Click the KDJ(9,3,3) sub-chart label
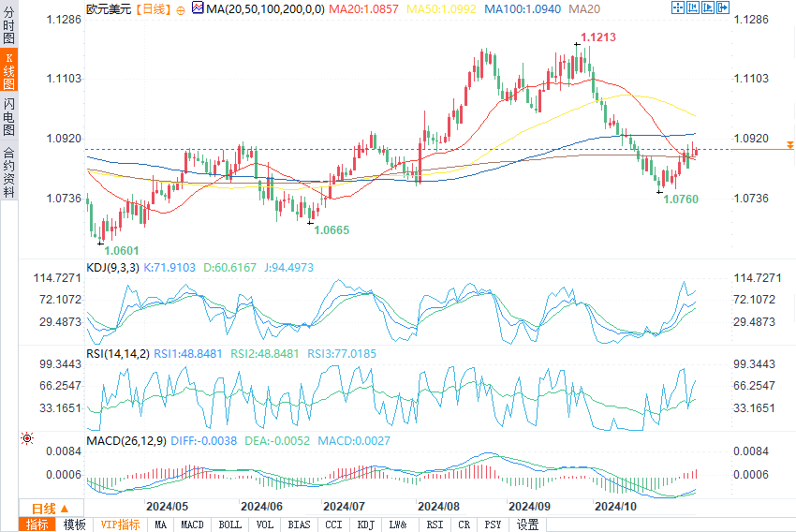 113,267
